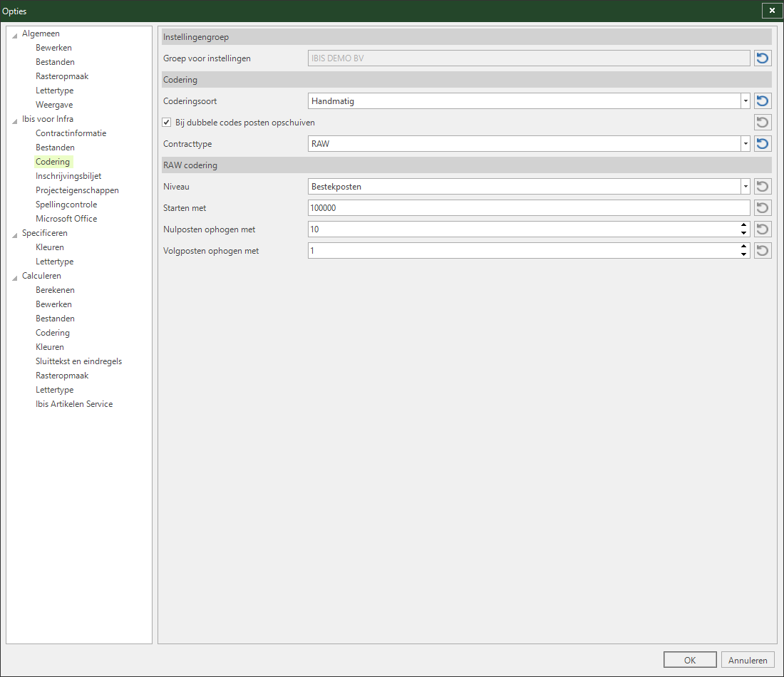Select Rasteropmaak under Algemeen
The height and width of the screenshot is (677, 784).
pyautogui.click(x=62, y=76)
